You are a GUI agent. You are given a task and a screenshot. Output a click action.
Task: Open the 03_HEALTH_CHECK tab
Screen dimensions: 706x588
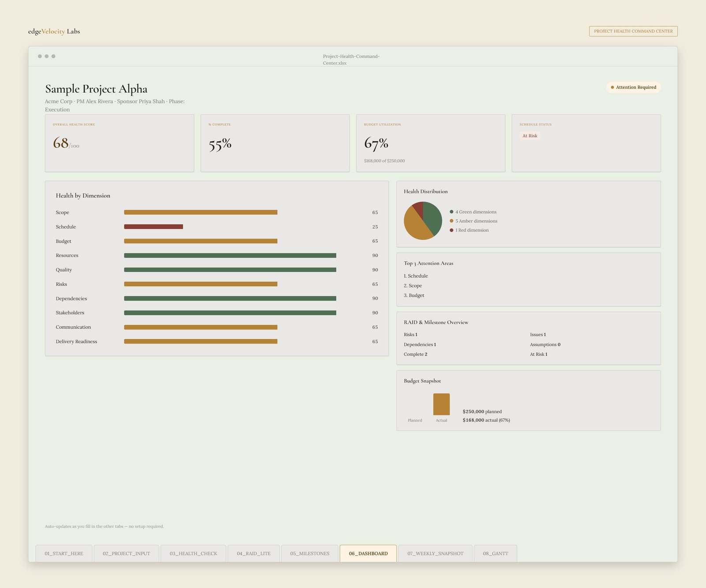(193, 553)
